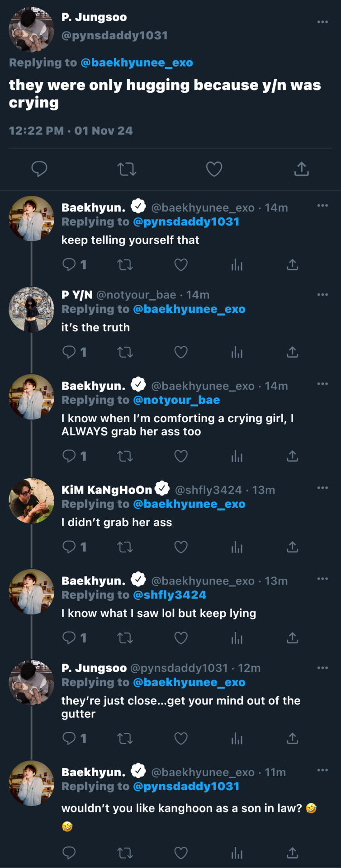Screen dimensions: 341x868
Task: Open more options on the main tweet
Action: point(322,22)
